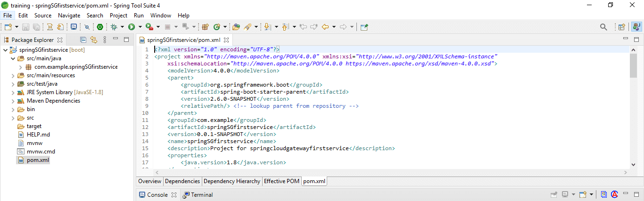Maximize the editor area
This screenshot has height=201, width=644.
636,40
